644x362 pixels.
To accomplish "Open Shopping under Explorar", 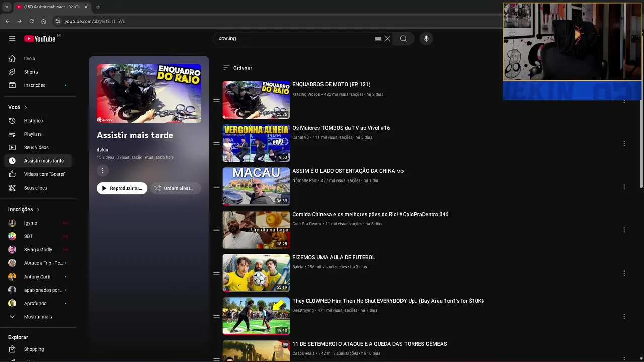I will (x=39, y=349).
